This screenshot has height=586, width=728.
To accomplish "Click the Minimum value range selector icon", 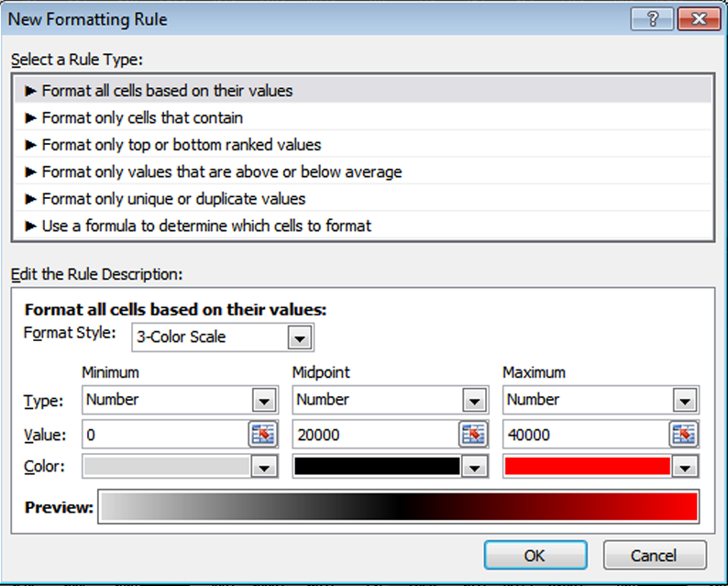I will pos(263,434).
